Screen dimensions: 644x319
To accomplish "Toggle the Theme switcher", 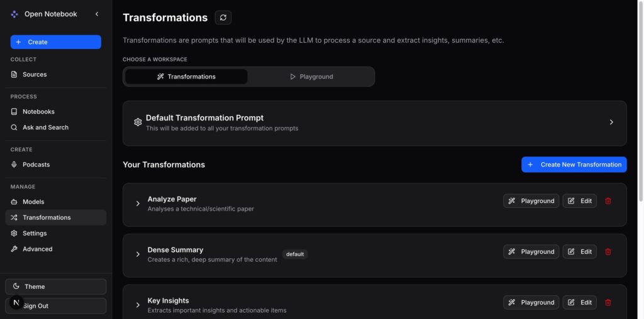I will [x=55, y=286].
